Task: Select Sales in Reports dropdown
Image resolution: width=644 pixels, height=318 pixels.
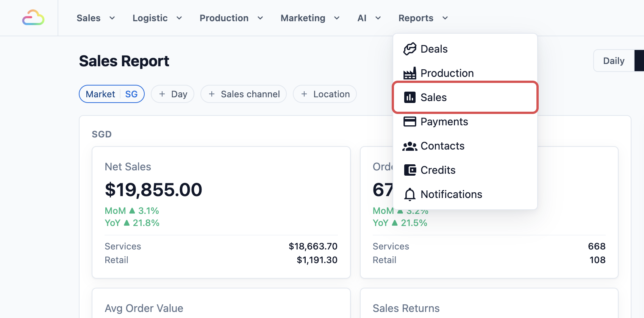Action: 465,97
